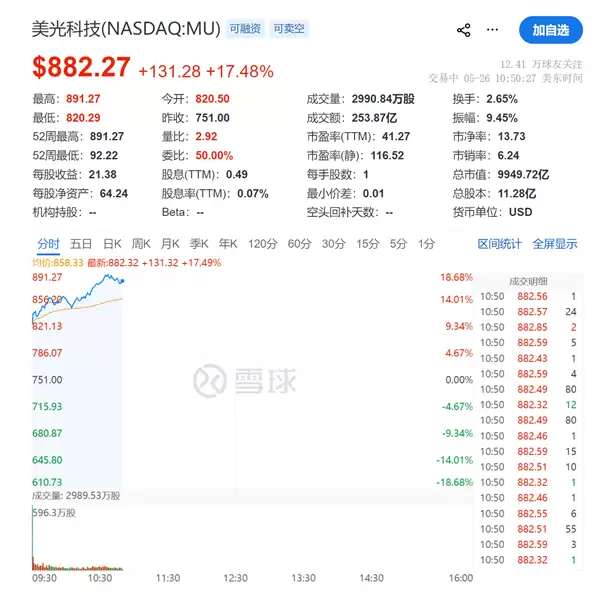Click the 751.00 axis label on chart
The image size is (600, 598).
(x=47, y=380)
